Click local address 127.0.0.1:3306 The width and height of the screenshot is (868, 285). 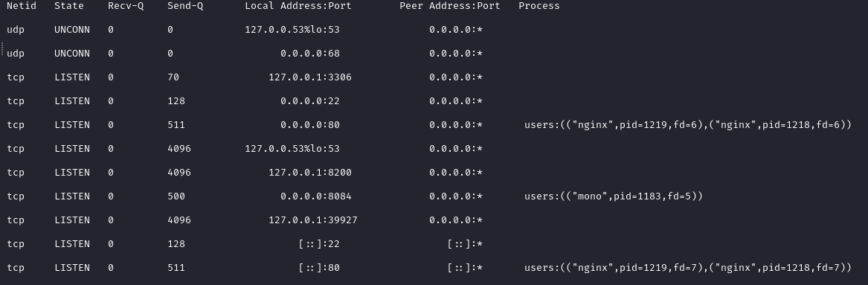point(310,77)
